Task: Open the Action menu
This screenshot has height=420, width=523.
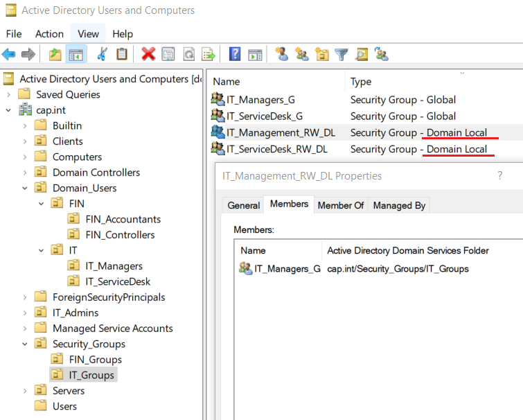Action: [49, 34]
